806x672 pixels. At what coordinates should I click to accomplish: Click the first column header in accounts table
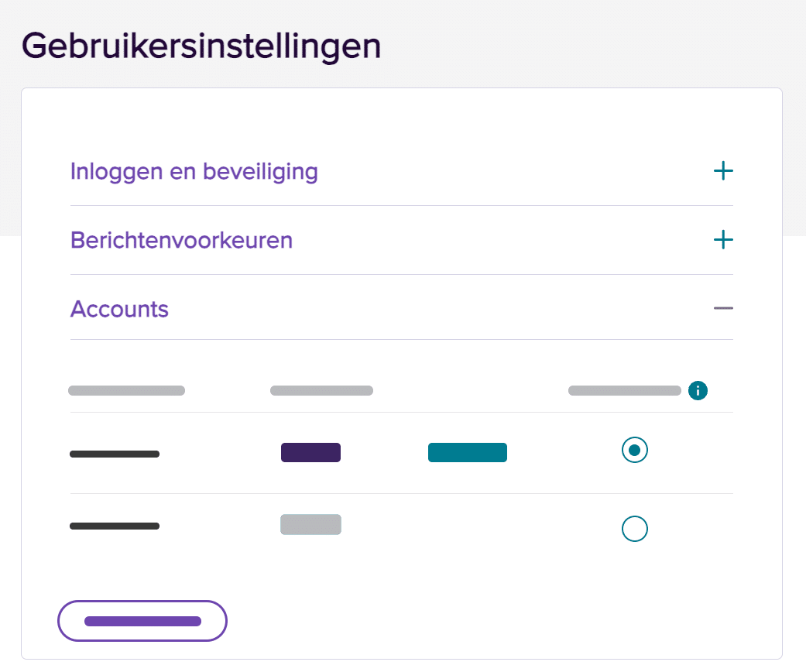pos(126,391)
